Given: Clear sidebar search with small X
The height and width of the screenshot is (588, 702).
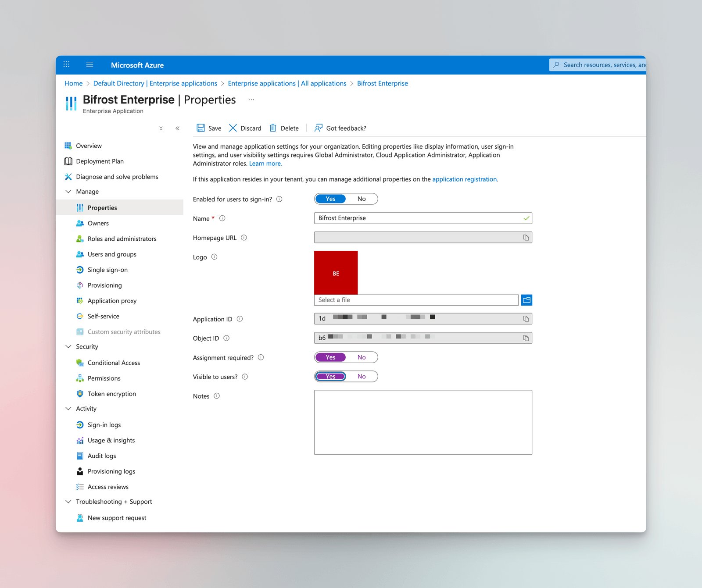Looking at the screenshot, I should pos(161,128).
